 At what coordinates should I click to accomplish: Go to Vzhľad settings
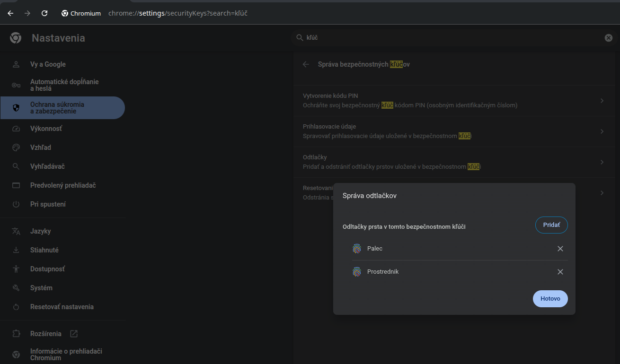41,147
